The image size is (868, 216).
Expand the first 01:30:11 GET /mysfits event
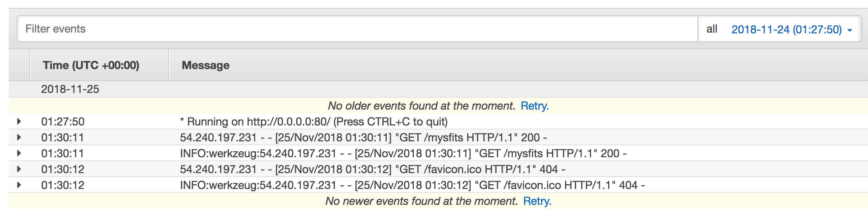(x=19, y=137)
